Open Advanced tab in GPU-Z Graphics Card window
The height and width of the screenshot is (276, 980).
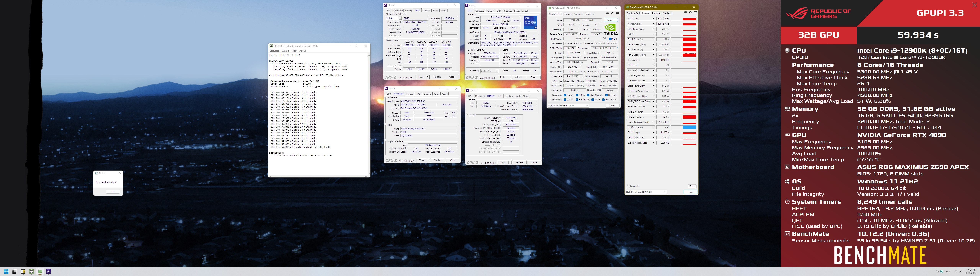point(578,15)
